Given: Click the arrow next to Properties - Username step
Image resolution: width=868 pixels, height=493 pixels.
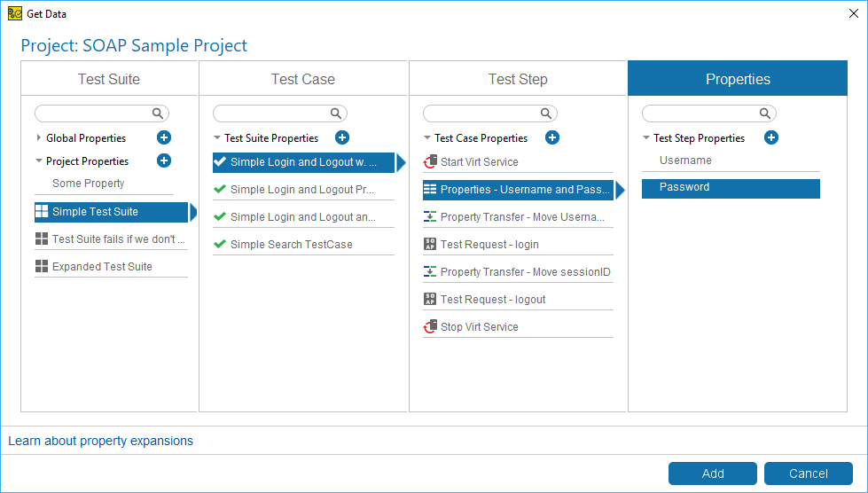Looking at the screenshot, I should (620, 190).
